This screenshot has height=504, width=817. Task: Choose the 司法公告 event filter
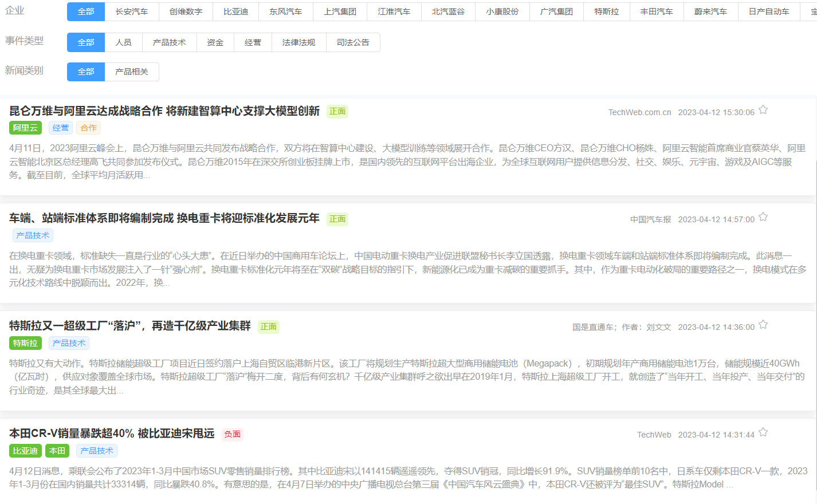(353, 42)
